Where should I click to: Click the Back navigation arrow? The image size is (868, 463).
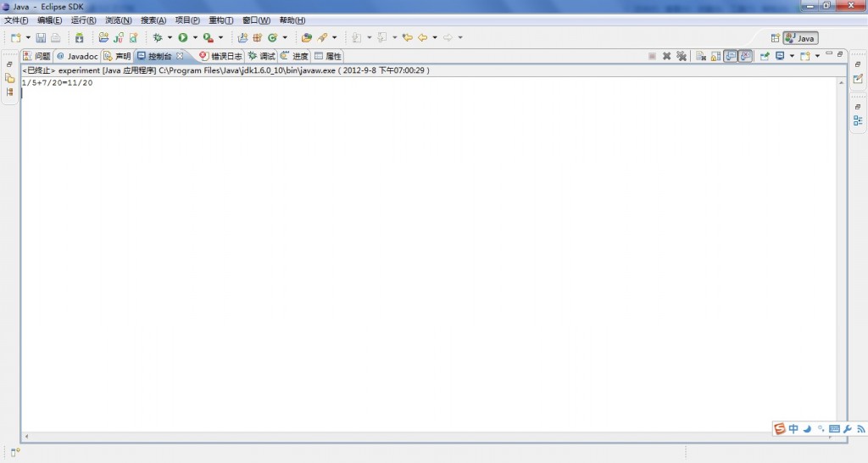pos(422,37)
